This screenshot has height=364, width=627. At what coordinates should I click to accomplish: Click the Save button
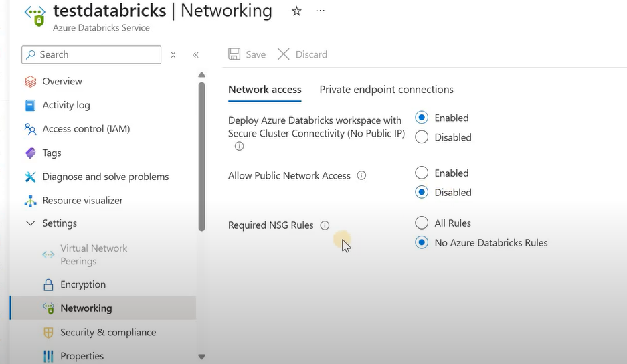pos(247,54)
